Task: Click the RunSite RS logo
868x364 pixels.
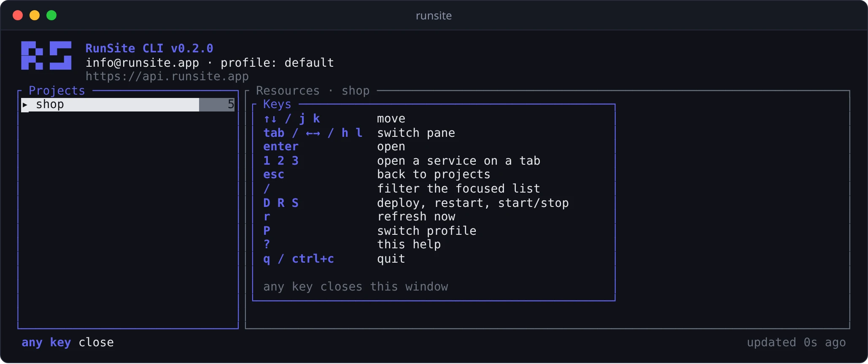Action: 46,55
